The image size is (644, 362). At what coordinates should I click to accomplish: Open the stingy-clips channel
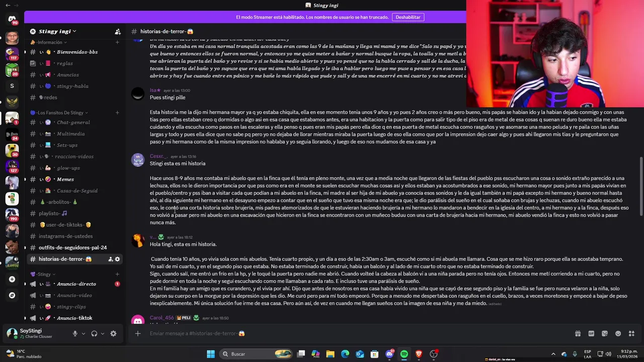(x=74, y=307)
